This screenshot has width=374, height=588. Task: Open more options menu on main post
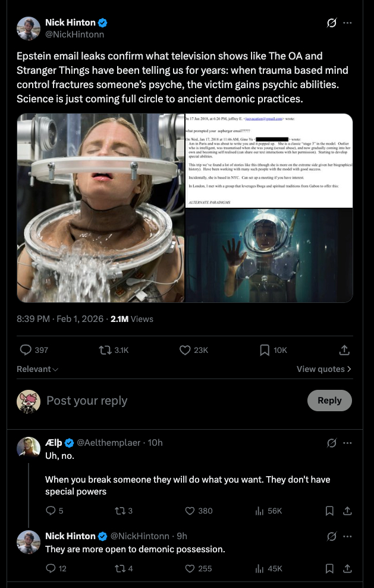click(348, 23)
